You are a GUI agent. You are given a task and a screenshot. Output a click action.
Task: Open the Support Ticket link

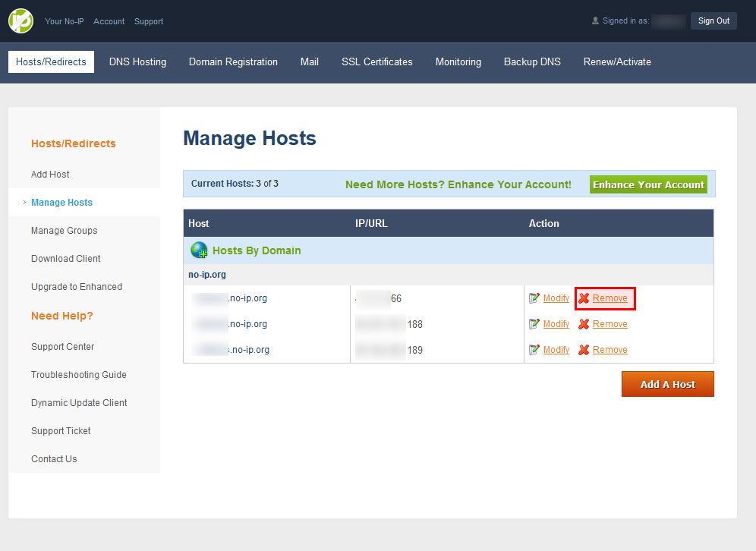click(61, 430)
